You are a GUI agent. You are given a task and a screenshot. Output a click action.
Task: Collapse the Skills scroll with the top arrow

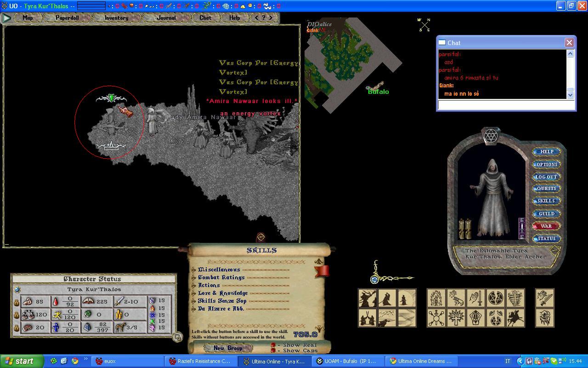319,261
